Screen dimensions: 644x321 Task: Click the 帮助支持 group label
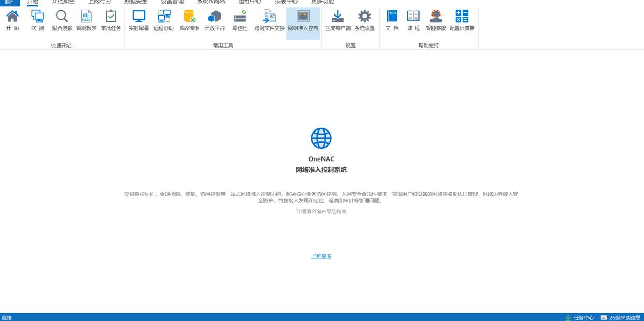(428, 46)
